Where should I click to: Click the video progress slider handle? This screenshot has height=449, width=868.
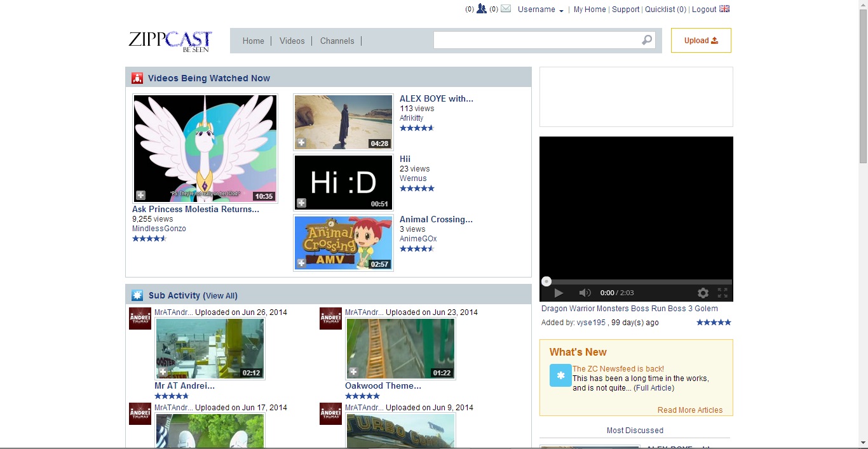[546, 281]
